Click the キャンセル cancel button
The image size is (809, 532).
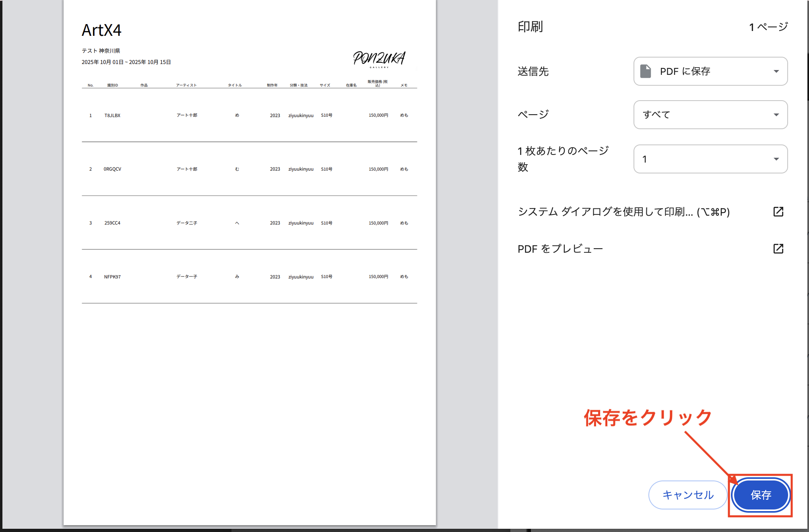point(687,495)
